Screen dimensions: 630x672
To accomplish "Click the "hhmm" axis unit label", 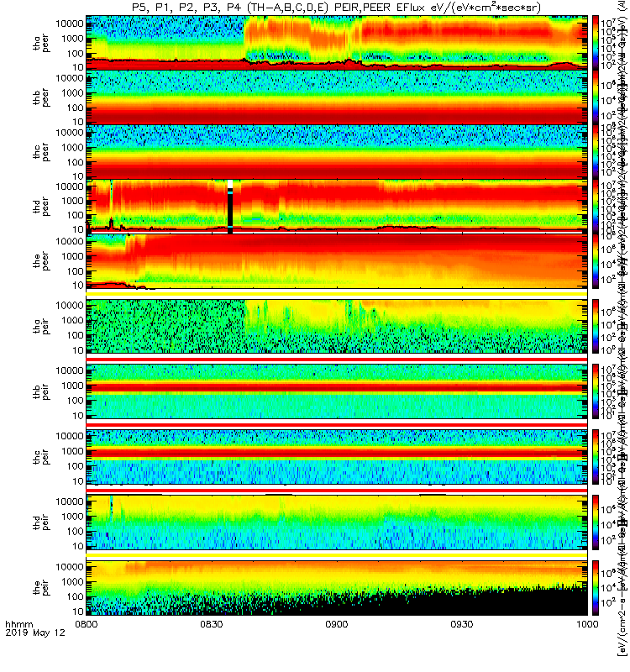I will coord(18,624).
